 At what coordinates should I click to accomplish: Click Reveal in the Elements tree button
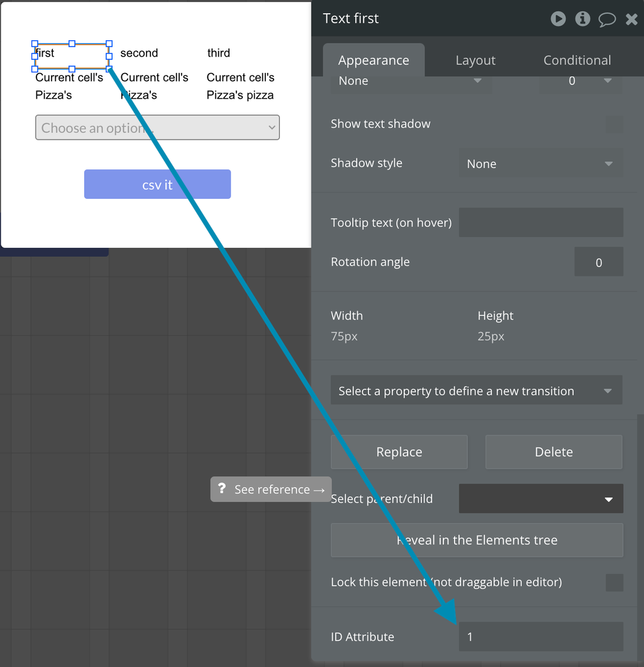coord(477,540)
